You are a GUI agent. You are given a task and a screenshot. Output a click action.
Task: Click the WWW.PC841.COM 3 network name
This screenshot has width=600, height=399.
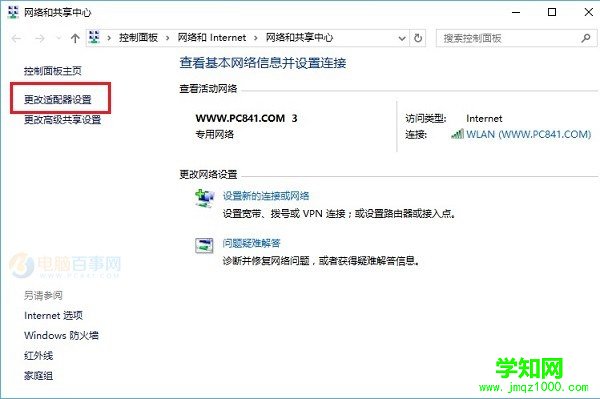pyautogui.click(x=246, y=118)
